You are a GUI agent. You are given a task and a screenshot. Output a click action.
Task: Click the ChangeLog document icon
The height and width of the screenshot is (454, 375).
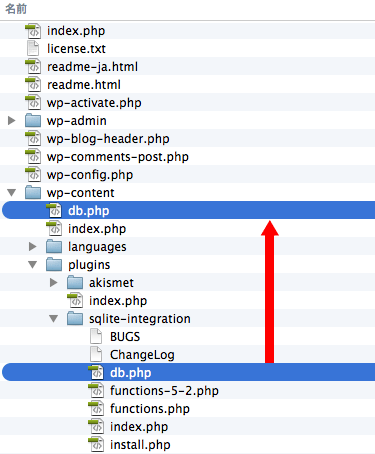click(96, 355)
